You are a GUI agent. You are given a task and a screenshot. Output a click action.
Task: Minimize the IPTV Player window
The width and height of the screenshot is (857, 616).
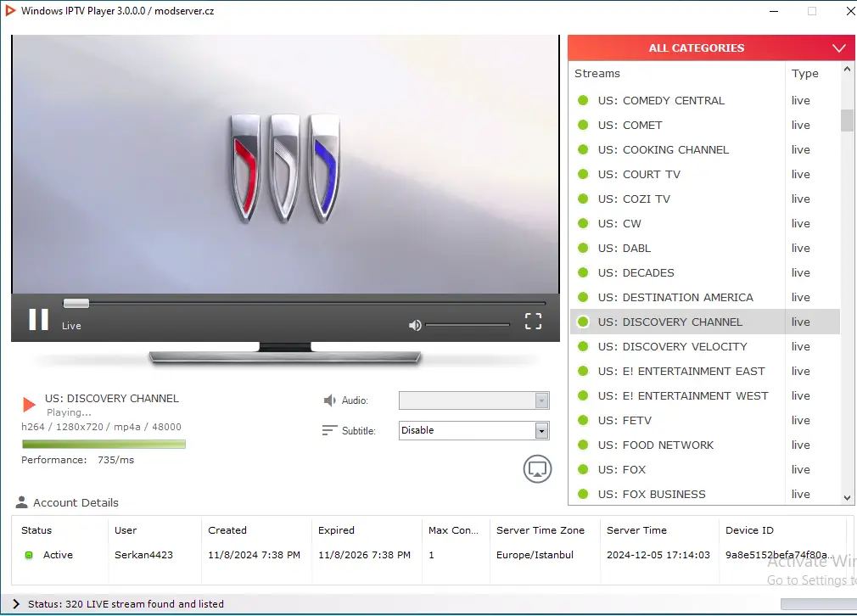pos(774,11)
